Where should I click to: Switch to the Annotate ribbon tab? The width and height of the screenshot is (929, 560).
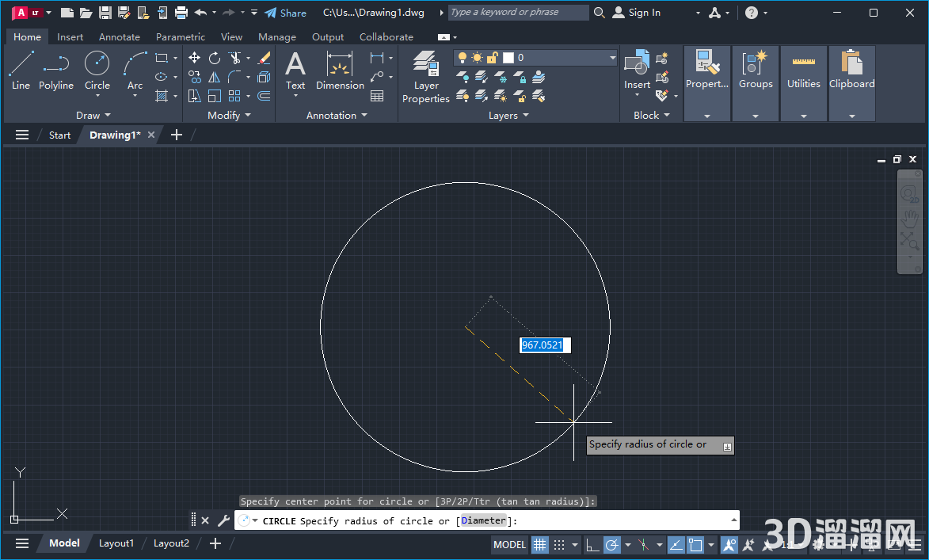(119, 36)
